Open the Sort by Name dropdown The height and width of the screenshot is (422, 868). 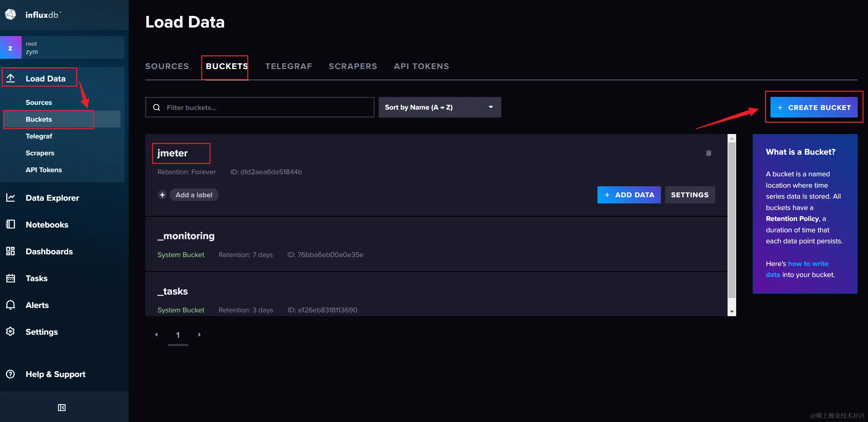(440, 107)
